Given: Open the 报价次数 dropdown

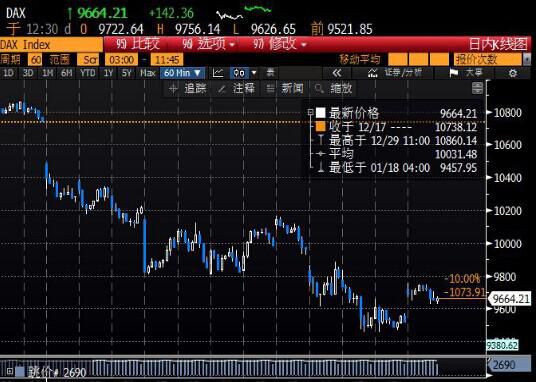Looking at the screenshot, I should click(x=492, y=60).
